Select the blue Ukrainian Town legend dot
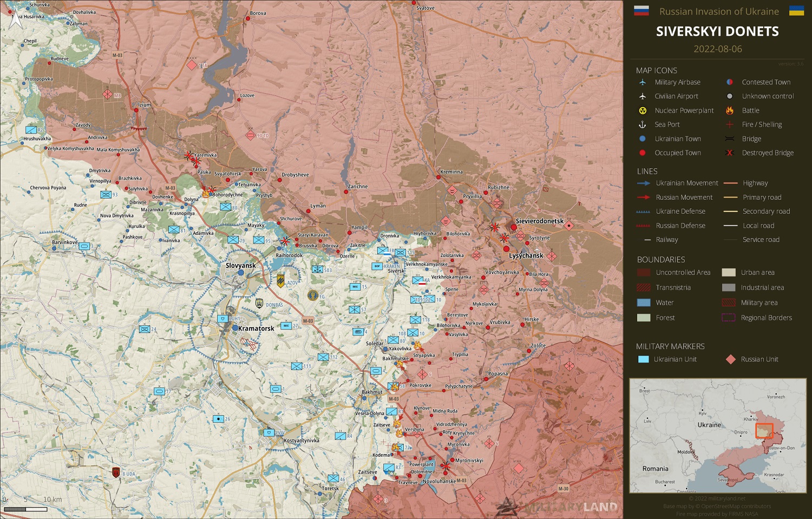The image size is (812, 519). pyautogui.click(x=643, y=139)
